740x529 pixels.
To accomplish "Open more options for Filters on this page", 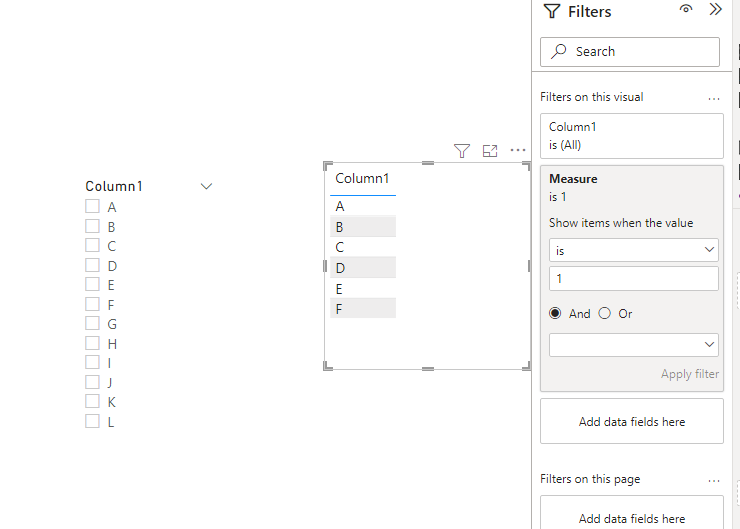I will coord(714,481).
